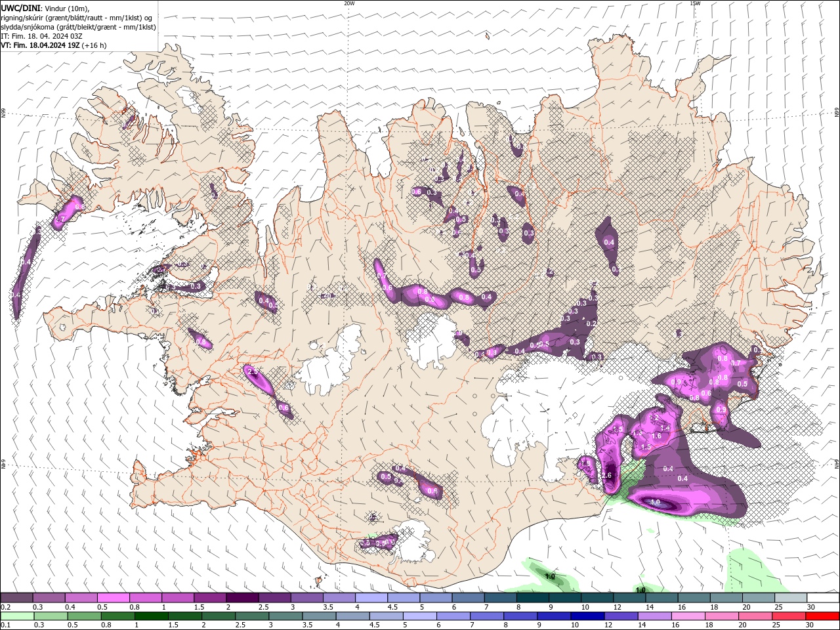840x630 pixels.
Task: Click the '2.5' snowfall value on the map
Action: pos(253,372)
